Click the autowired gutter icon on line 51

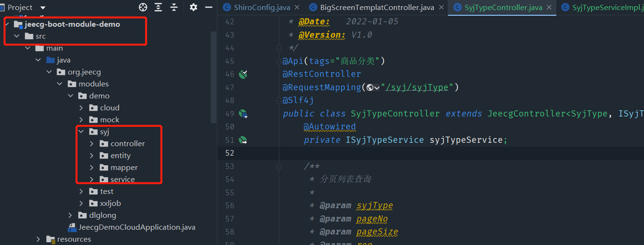(243, 140)
